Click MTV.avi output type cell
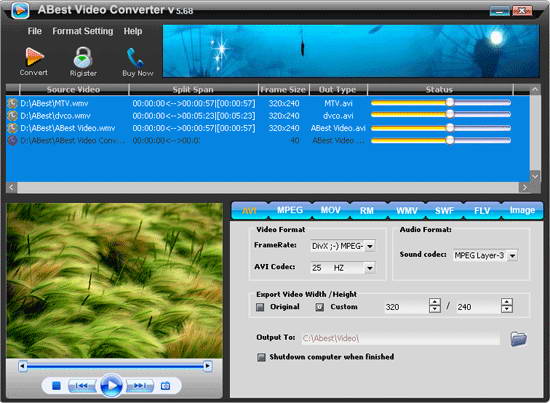The width and height of the screenshot is (550, 403). coord(338,103)
